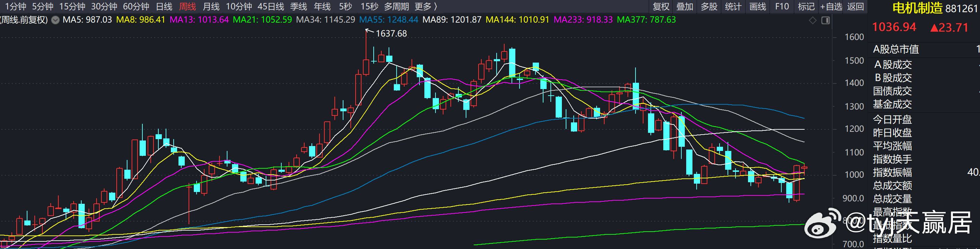Select the 15分钟 period tab
980x249 pixels.
72,7
